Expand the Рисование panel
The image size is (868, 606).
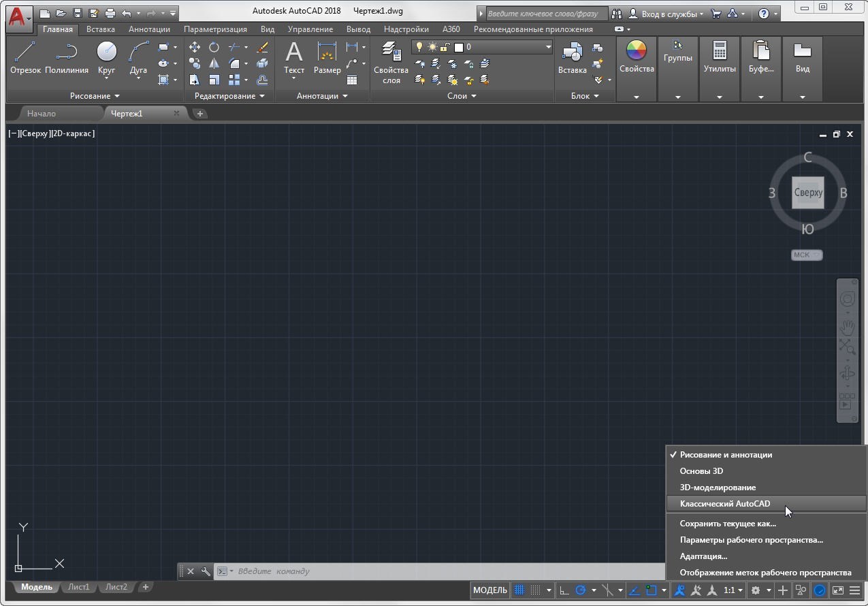point(95,96)
